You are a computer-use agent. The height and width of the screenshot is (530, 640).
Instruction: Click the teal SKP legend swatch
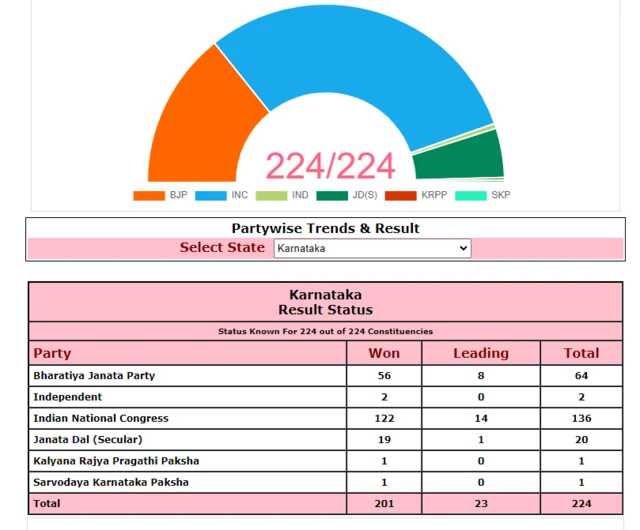471,195
